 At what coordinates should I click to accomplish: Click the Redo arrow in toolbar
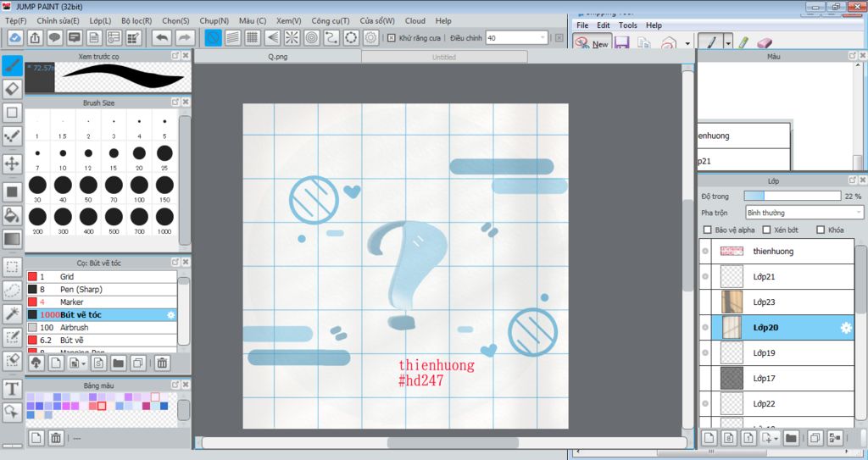coord(185,37)
